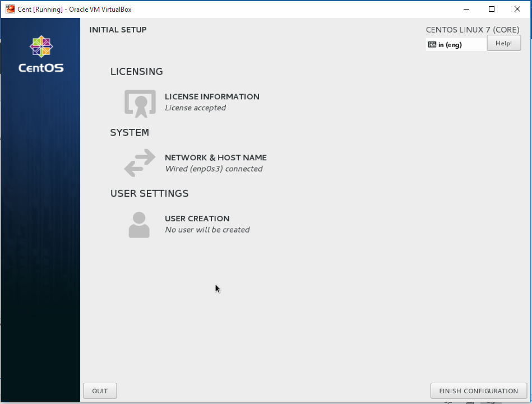Click SYSTEM section header
This screenshot has height=404, width=532.
click(x=129, y=133)
